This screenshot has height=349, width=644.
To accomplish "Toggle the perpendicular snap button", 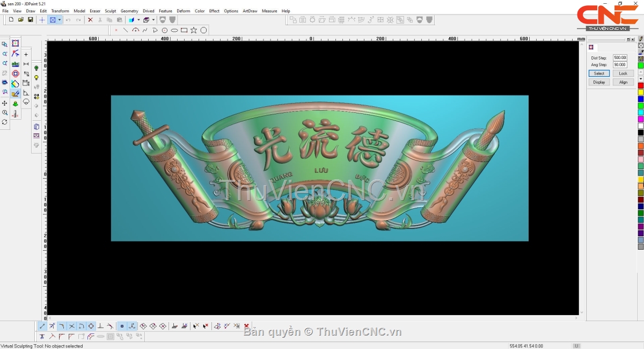I will tap(100, 326).
